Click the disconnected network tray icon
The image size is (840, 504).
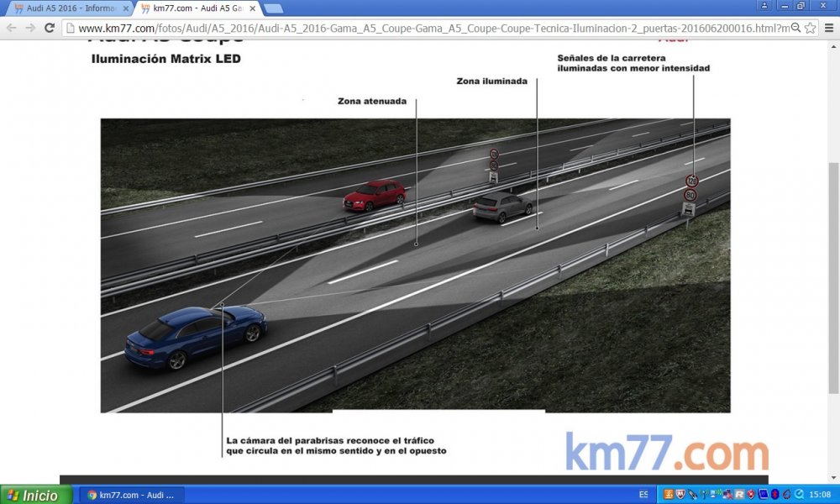[x=727, y=495]
